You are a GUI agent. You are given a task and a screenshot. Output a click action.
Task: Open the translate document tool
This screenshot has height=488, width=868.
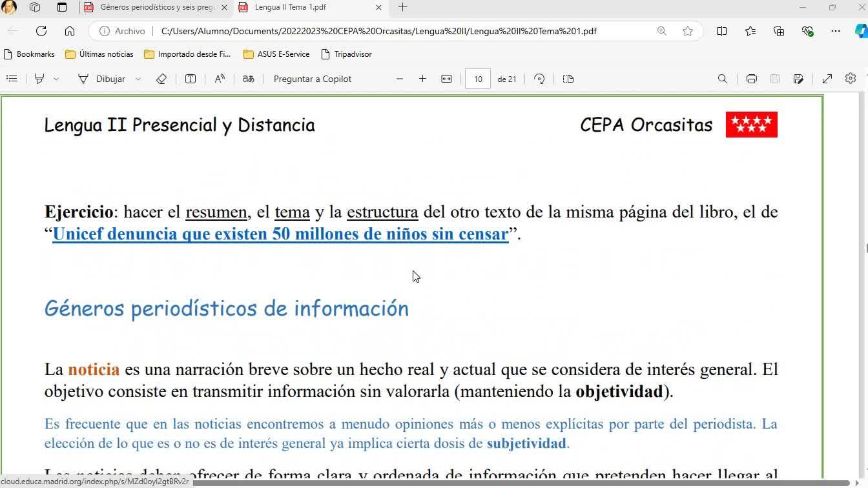(x=248, y=79)
